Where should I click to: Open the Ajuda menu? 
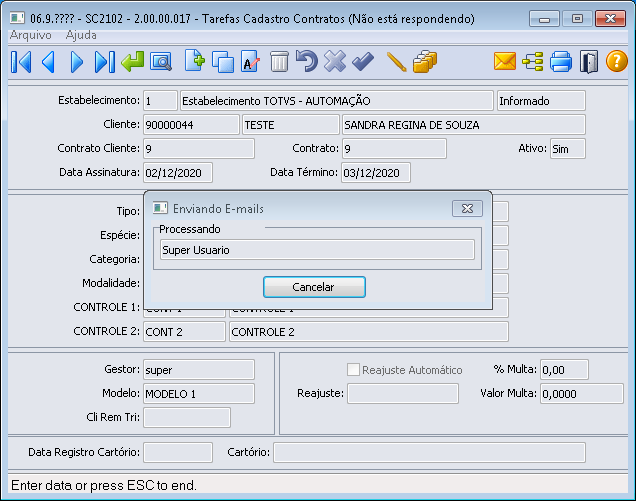[x=81, y=35]
